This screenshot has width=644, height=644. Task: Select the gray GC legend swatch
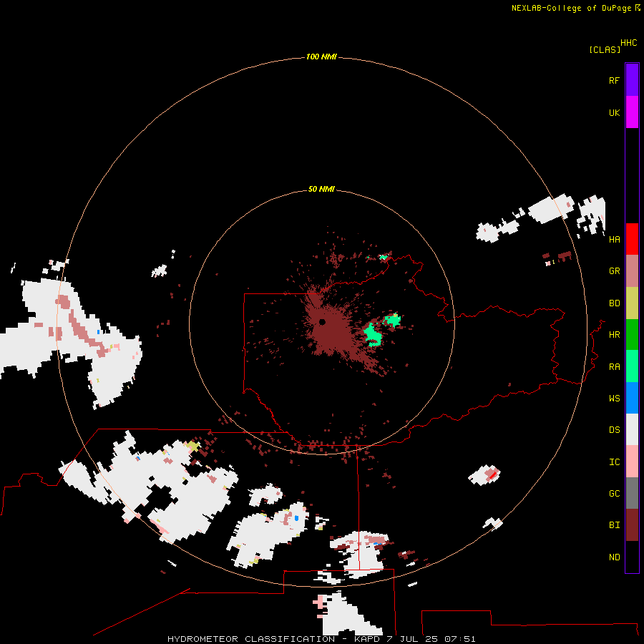coord(632,493)
